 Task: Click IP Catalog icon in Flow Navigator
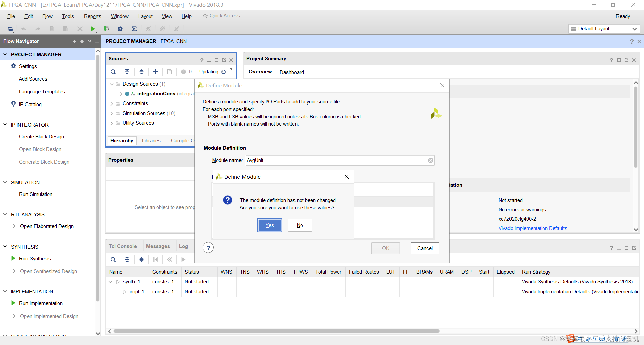(14, 104)
